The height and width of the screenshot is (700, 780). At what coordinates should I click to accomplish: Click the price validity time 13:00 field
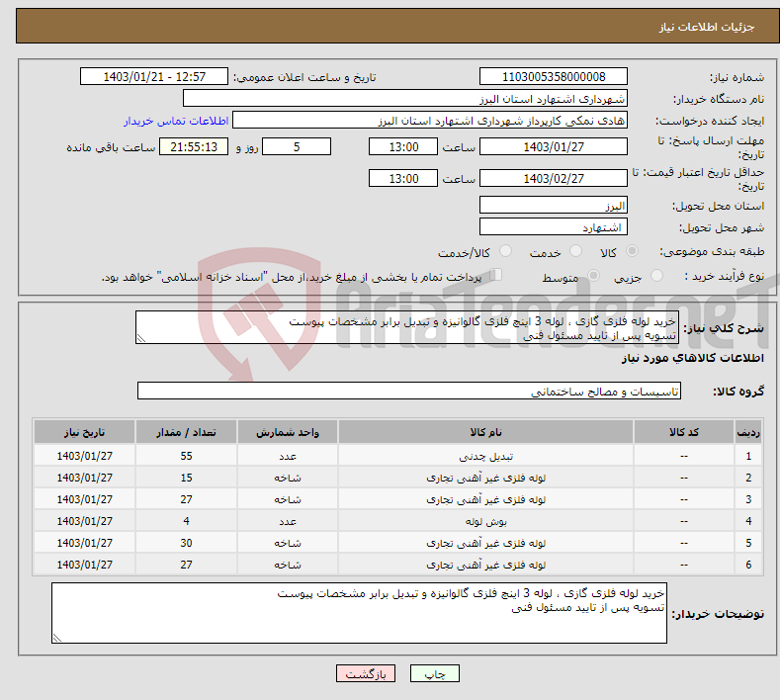[x=403, y=178]
